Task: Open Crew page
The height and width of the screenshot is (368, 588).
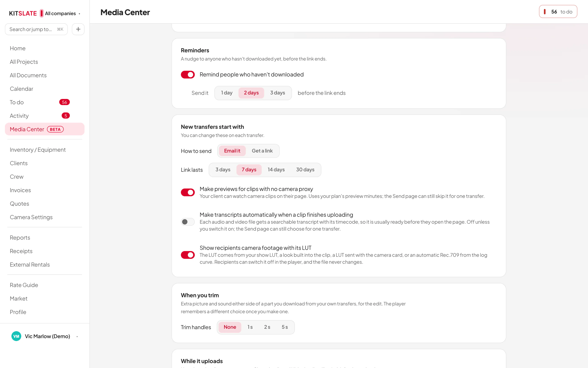Action: 45,177
